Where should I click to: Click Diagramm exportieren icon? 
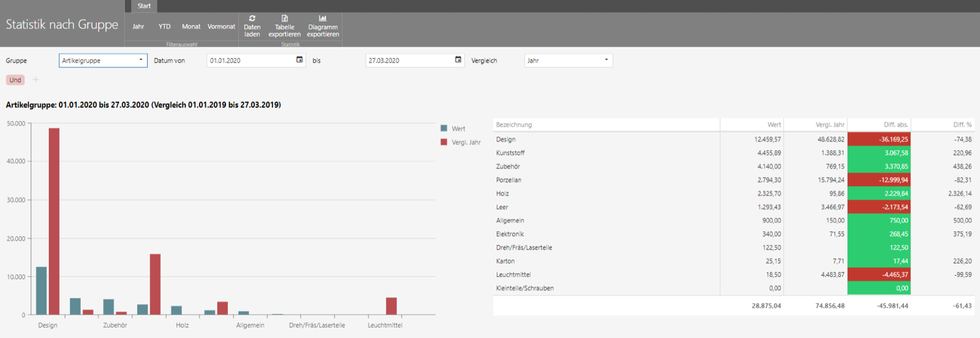[323, 18]
